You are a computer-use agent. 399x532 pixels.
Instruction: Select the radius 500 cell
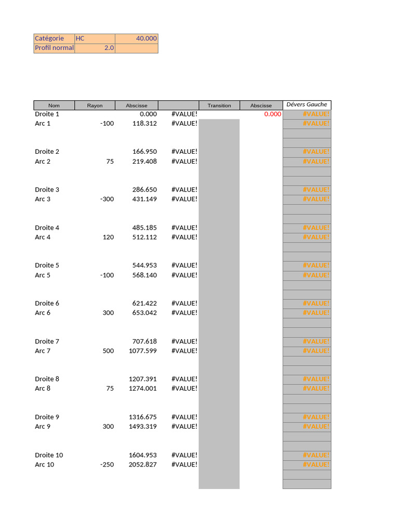click(x=108, y=351)
